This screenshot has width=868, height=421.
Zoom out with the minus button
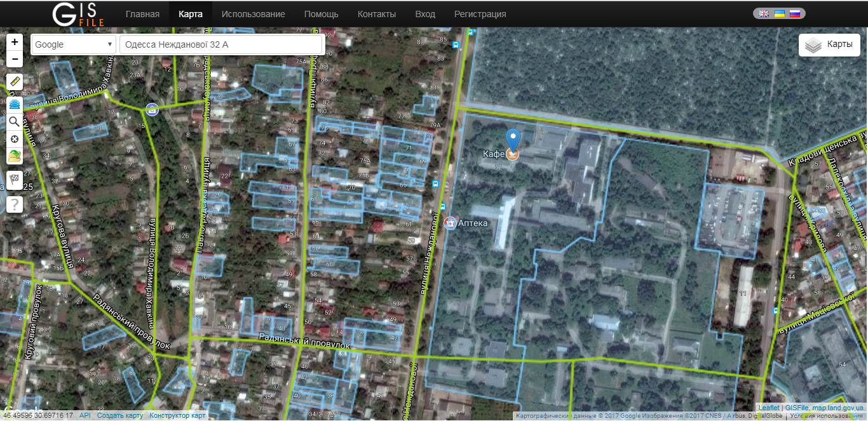[x=15, y=59]
